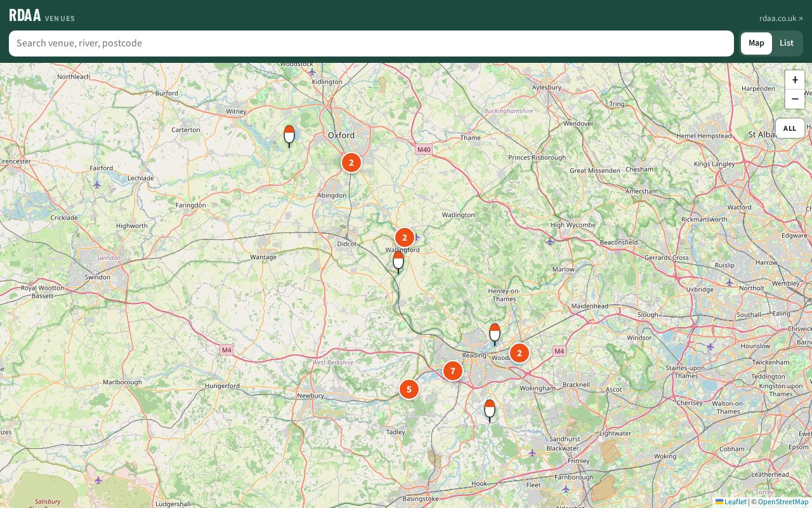Focus the venue, river, postcode search field
This screenshot has width=812, height=508.
(371, 43)
